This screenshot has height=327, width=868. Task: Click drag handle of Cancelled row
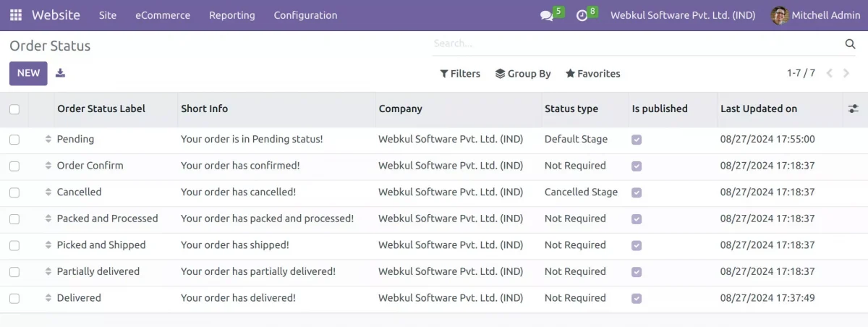[48, 192]
